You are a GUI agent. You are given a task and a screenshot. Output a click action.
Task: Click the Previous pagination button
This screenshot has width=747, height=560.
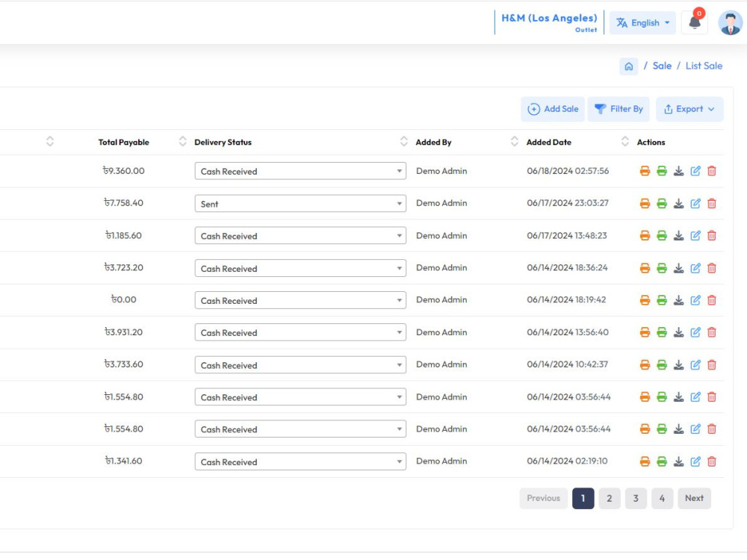[543, 499]
